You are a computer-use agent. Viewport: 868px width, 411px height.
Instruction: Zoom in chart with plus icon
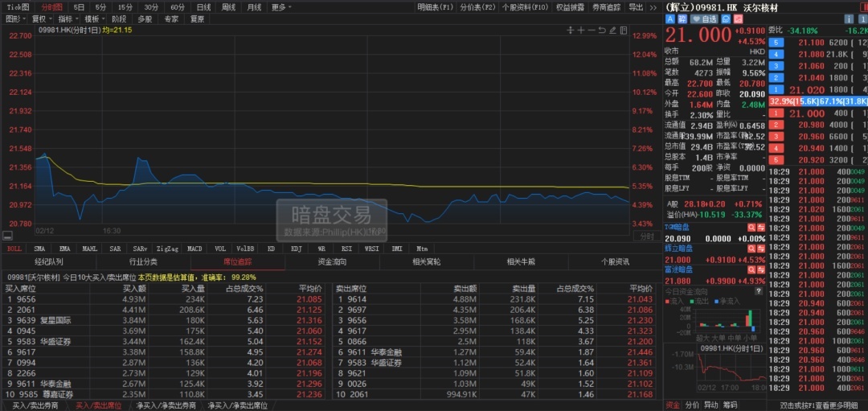point(581,30)
